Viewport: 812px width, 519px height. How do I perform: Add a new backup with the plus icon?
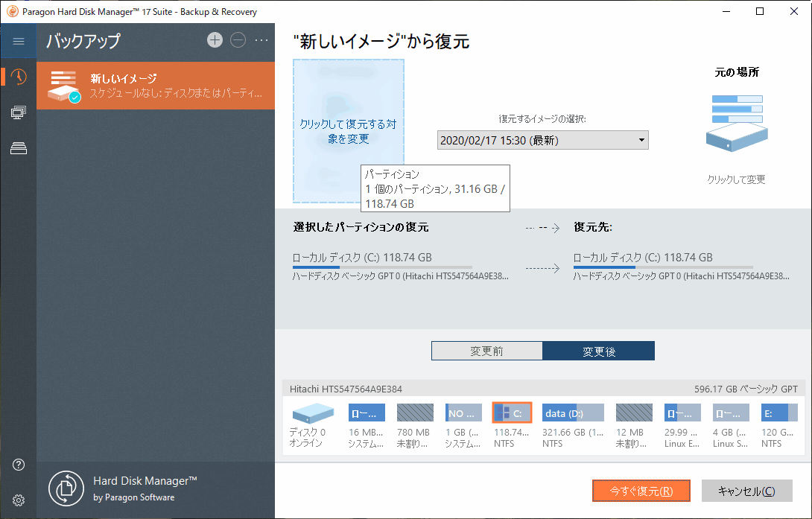tap(215, 40)
